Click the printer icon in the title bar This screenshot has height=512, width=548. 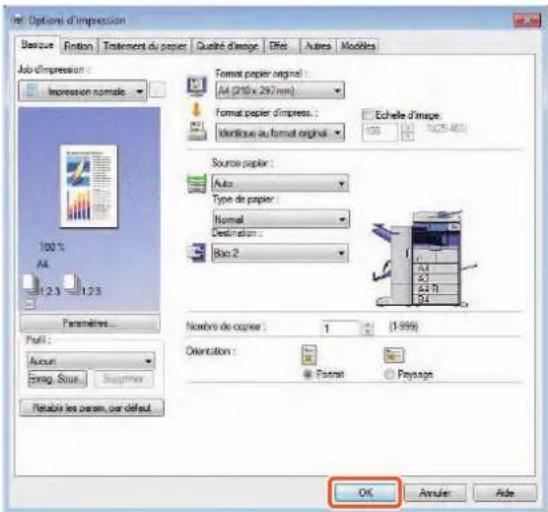tap(19, 20)
